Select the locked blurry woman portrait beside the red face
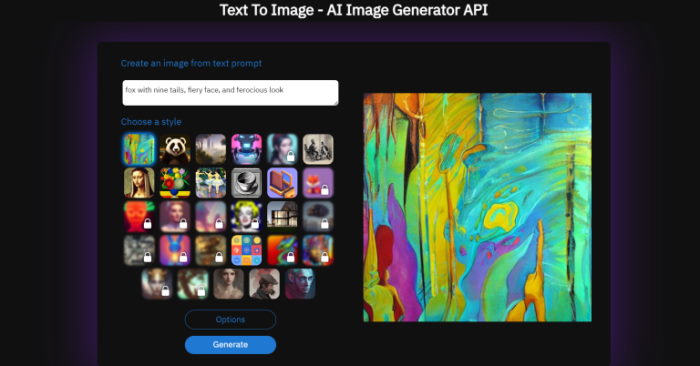The image size is (700, 366). tap(175, 216)
